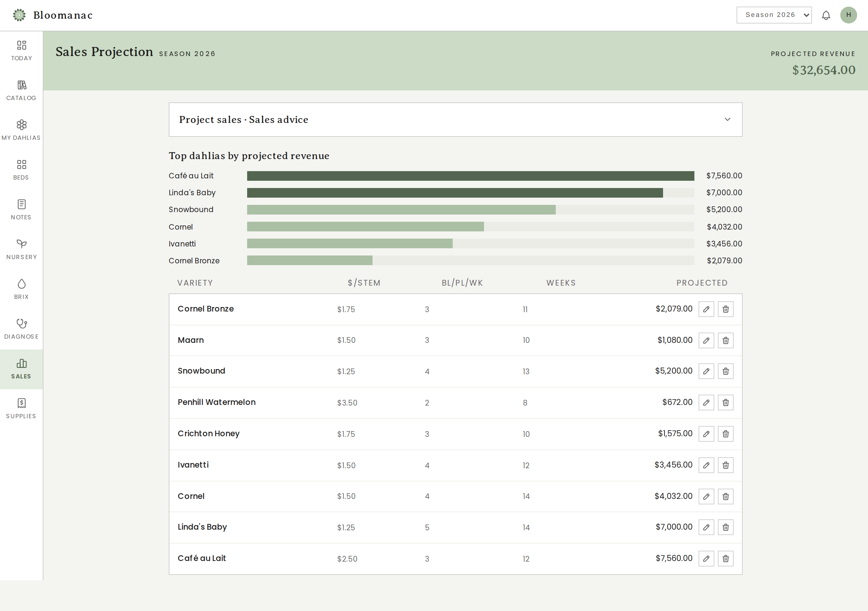Edit the Cornel table row
Image resolution: width=868 pixels, height=611 pixels.
706,497
